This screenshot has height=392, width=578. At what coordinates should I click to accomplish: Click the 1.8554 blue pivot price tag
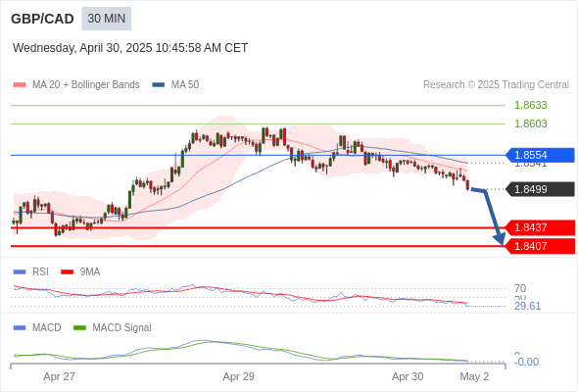click(539, 155)
